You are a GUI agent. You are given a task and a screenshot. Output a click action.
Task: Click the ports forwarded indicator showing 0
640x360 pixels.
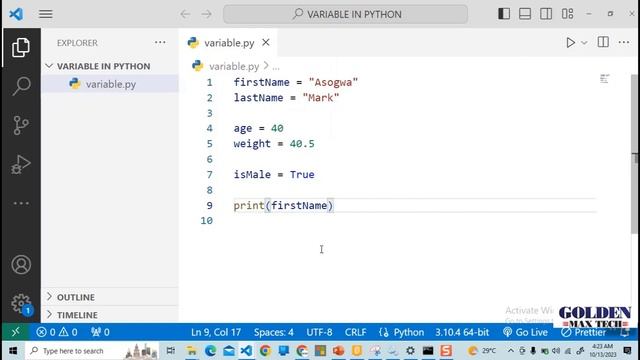(100, 332)
